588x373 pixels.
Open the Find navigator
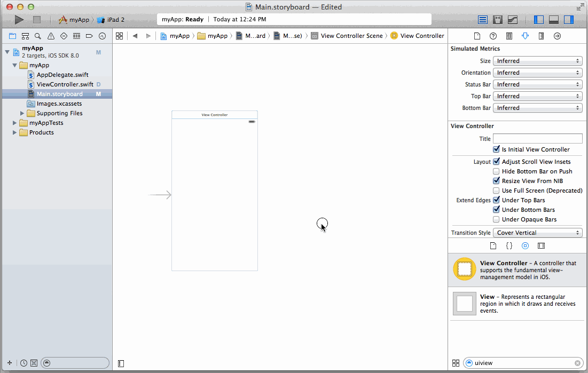point(38,36)
